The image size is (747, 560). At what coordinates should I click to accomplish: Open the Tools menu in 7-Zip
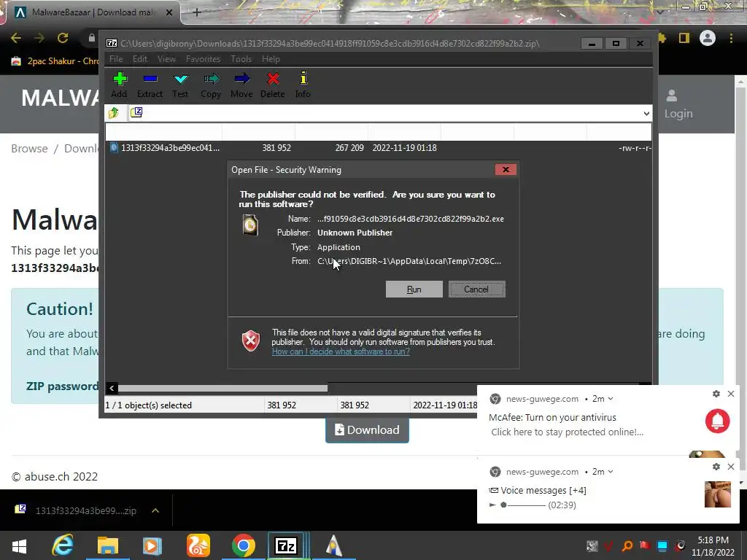tap(241, 59)
